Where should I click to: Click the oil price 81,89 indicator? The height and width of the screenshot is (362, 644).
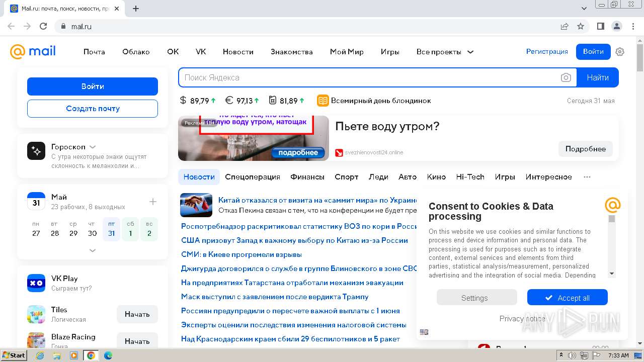pyautogui.click(x=287, y=101)
